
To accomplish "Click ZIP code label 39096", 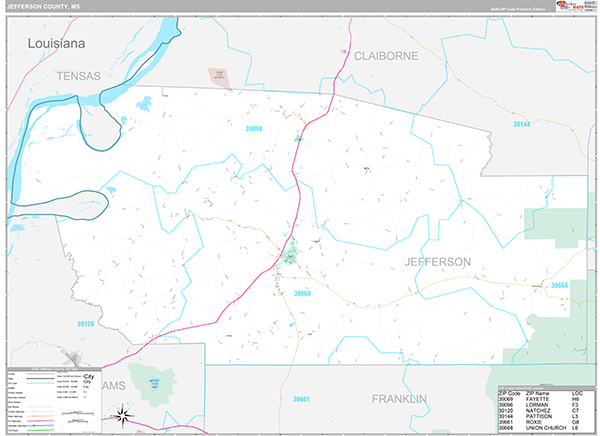I will [x=254, y=129].
